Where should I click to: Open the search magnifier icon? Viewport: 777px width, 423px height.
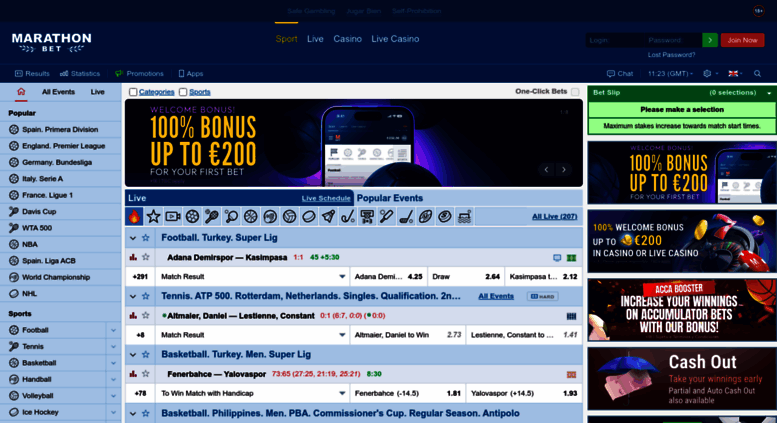click(x=757, y=73)
